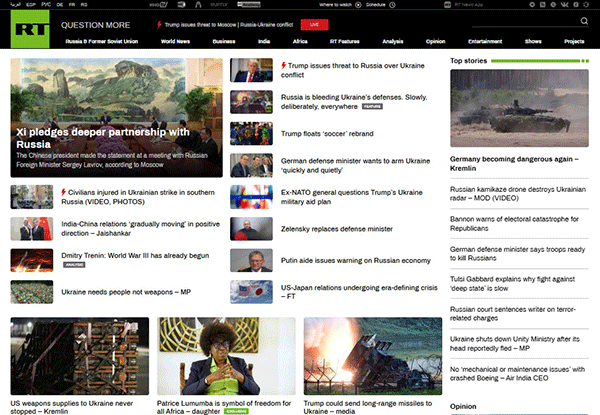The height and width of the screenshot is (415, 600).
Task: Click the play icon beside Where to watch
Action: coord(358,5)
